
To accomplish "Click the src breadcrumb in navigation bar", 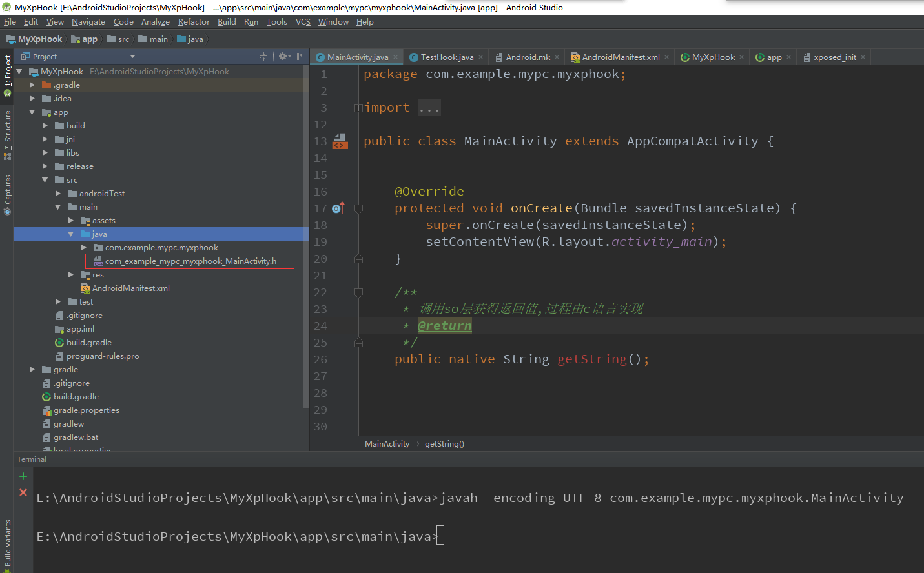I will [118, 39].
